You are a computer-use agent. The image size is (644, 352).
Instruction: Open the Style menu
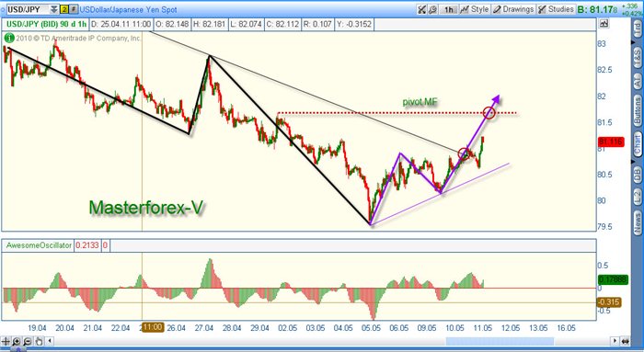[x=475, y=9]
